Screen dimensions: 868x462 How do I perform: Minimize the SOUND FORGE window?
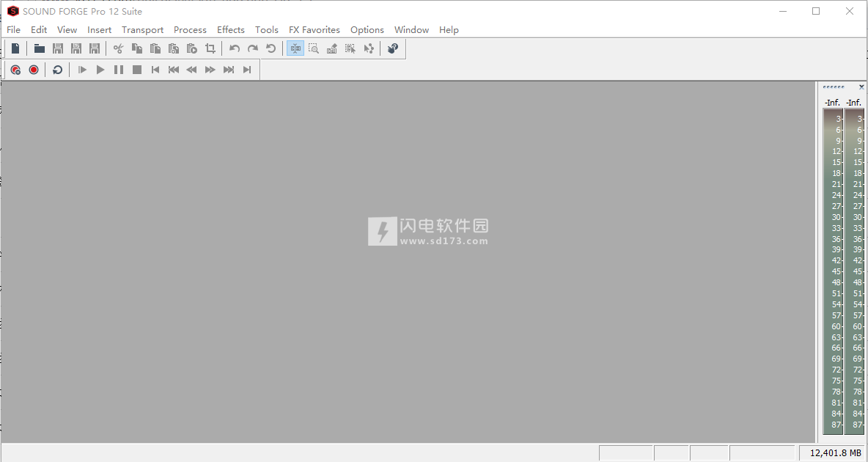(783, 11)
